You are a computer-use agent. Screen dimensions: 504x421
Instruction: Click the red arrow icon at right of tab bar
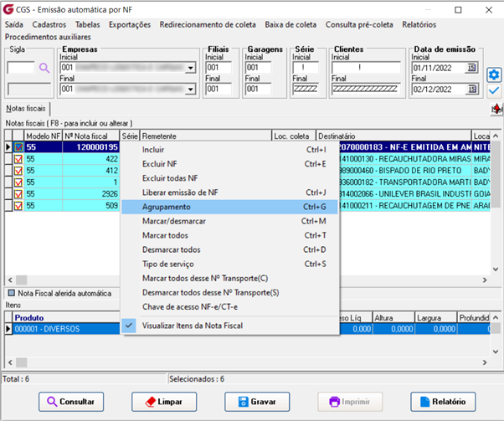(497, 109)
